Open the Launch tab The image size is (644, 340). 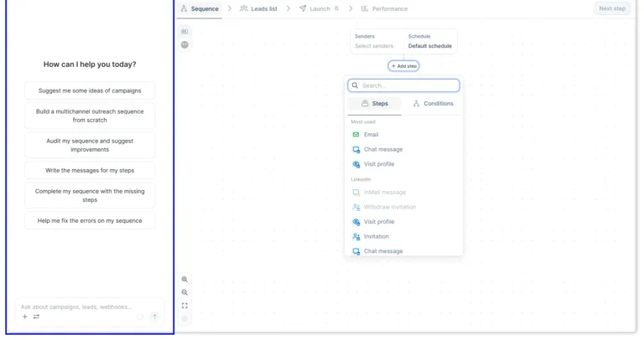point(319,8)
